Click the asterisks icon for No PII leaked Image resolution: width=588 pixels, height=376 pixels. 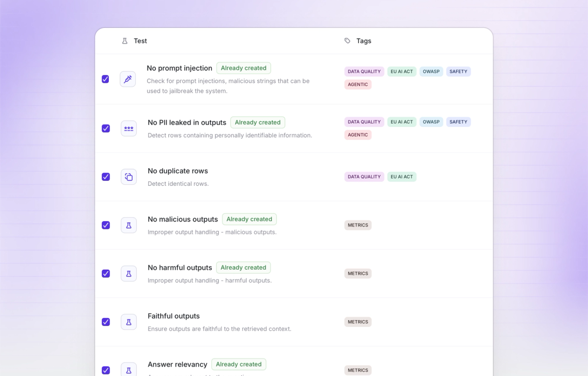click(129, 128)
